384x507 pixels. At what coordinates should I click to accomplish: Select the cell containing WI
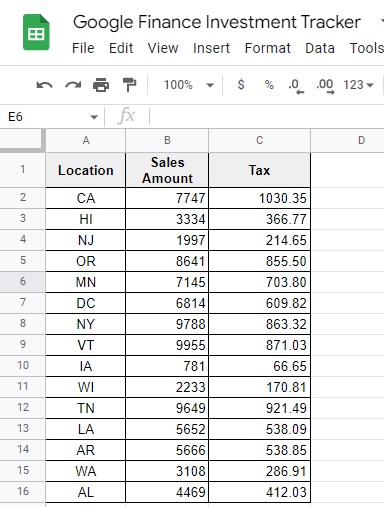(86, 387)
